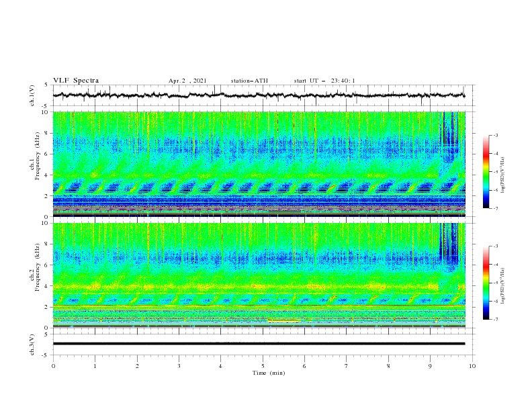Click time axis tick label "10" at the bottom

[472, 366]
